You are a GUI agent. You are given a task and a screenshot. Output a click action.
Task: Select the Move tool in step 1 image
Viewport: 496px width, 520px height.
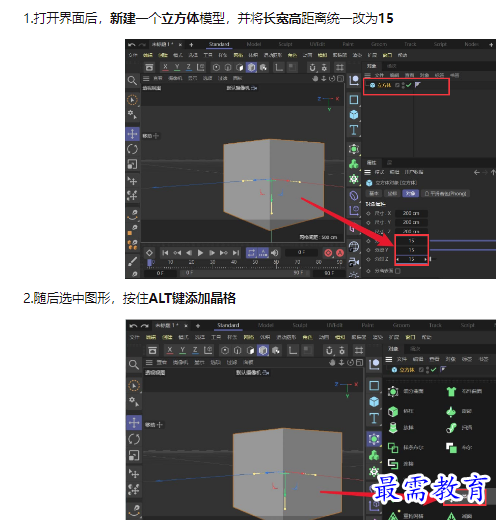(x=132, y=134)
